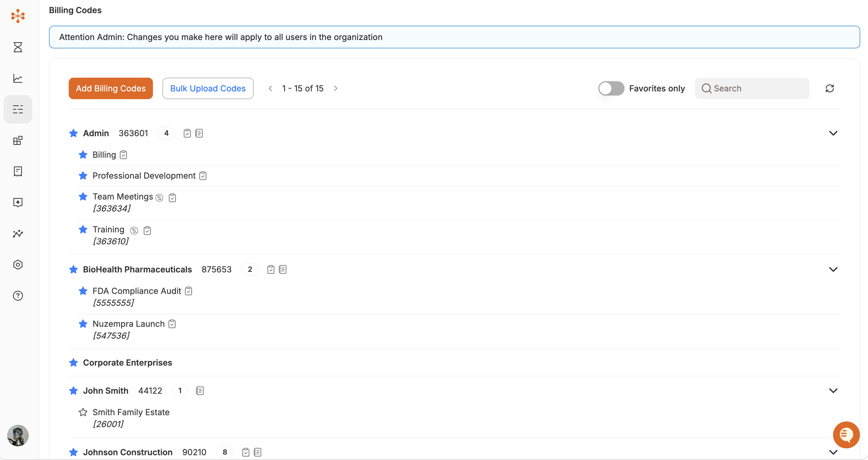The image size is (868, 460).
Task: Unfavorite the FDA Compliance Audit star
Action: (x=83, y=291)
